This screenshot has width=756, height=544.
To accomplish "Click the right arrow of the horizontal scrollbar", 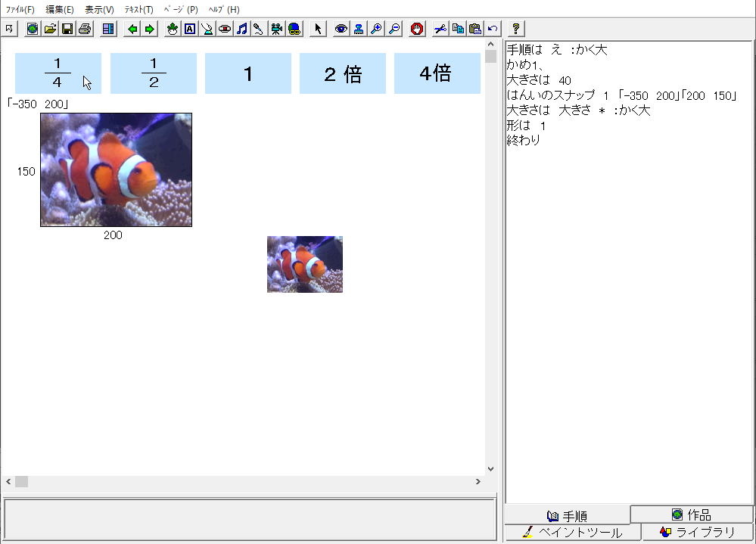I will coord(478,481).
